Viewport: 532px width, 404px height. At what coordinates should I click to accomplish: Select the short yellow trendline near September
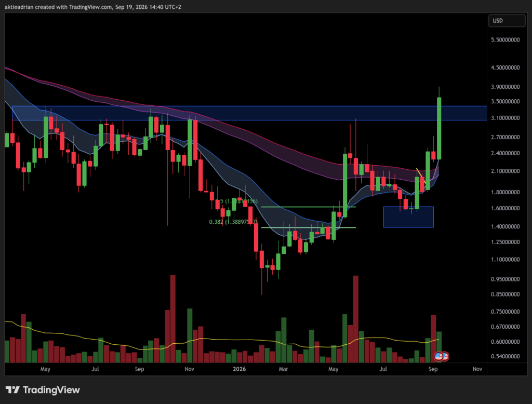pos(421,176)
